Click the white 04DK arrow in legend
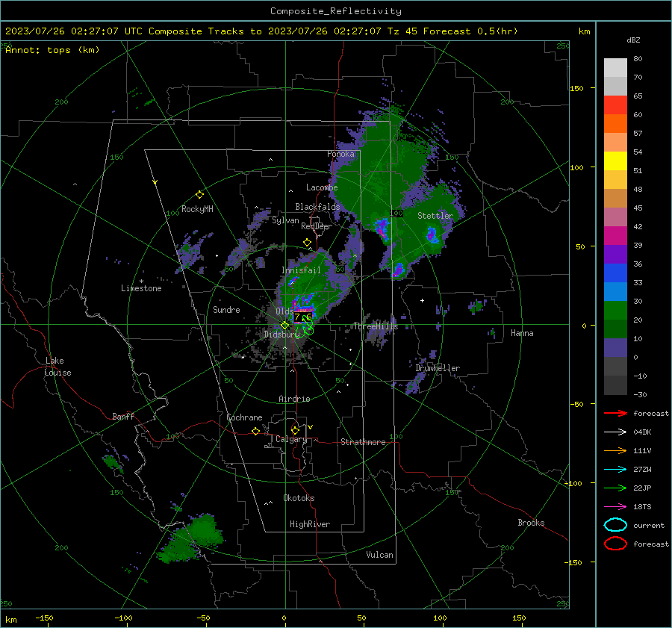The width and height of the screenshot is (672, 628). click(x=615, y=432)
